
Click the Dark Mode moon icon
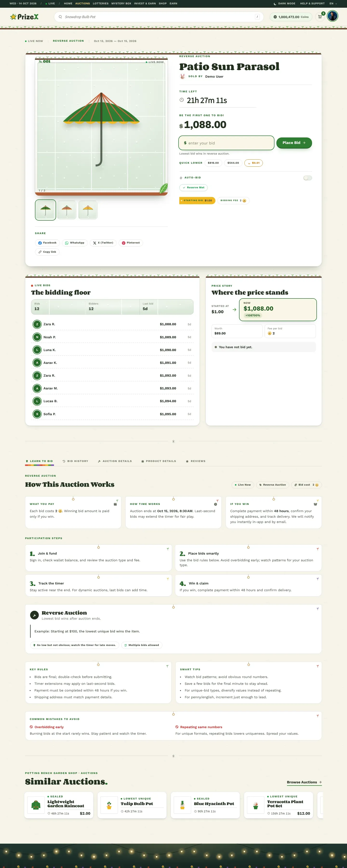[x=275, y=4]
